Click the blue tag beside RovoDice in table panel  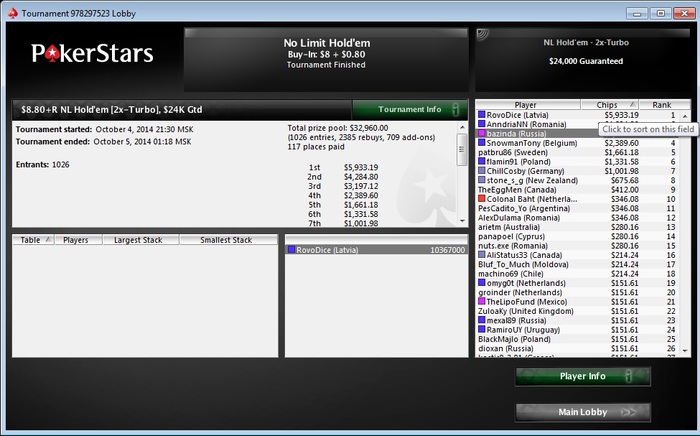coord(292,250)
